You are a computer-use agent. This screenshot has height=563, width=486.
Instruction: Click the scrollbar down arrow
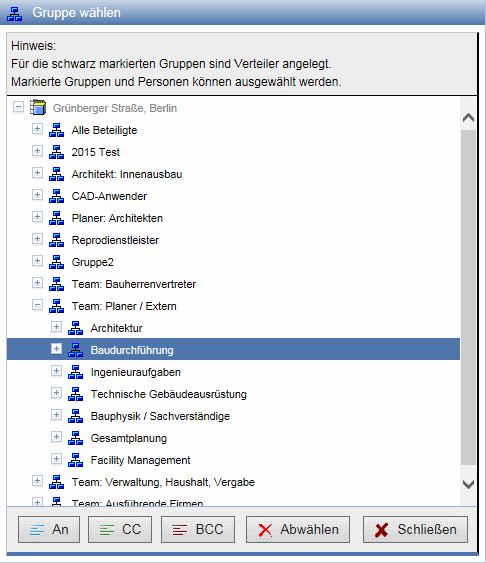tap(468, 484)
